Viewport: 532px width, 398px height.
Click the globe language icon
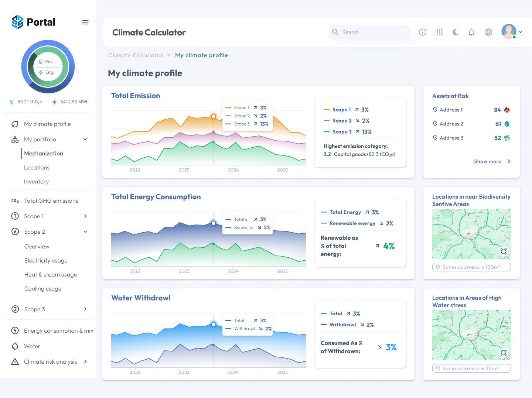(488, 32)
